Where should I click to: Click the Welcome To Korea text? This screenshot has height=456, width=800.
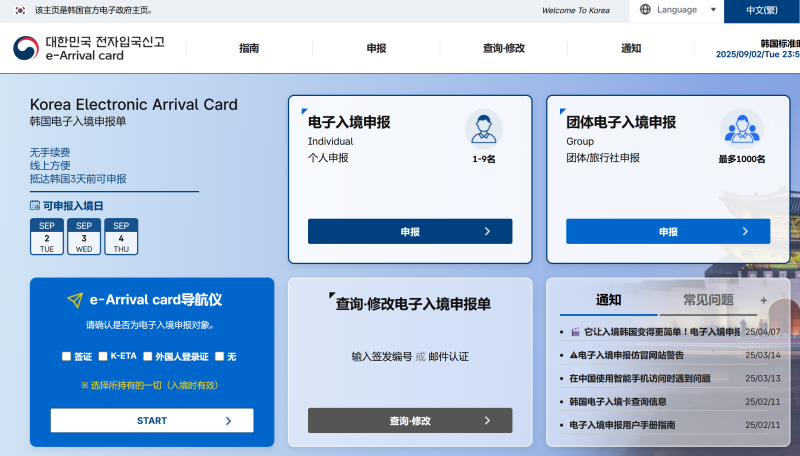pos(576,10)
